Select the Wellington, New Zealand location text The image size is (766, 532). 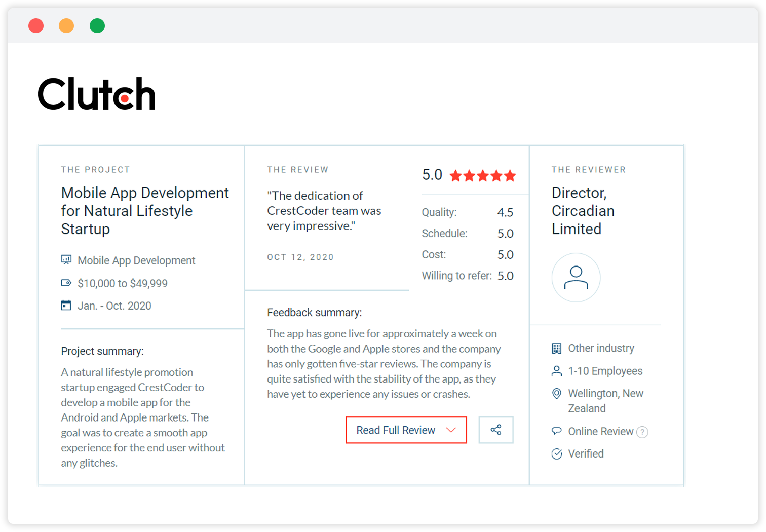point(605,401)
